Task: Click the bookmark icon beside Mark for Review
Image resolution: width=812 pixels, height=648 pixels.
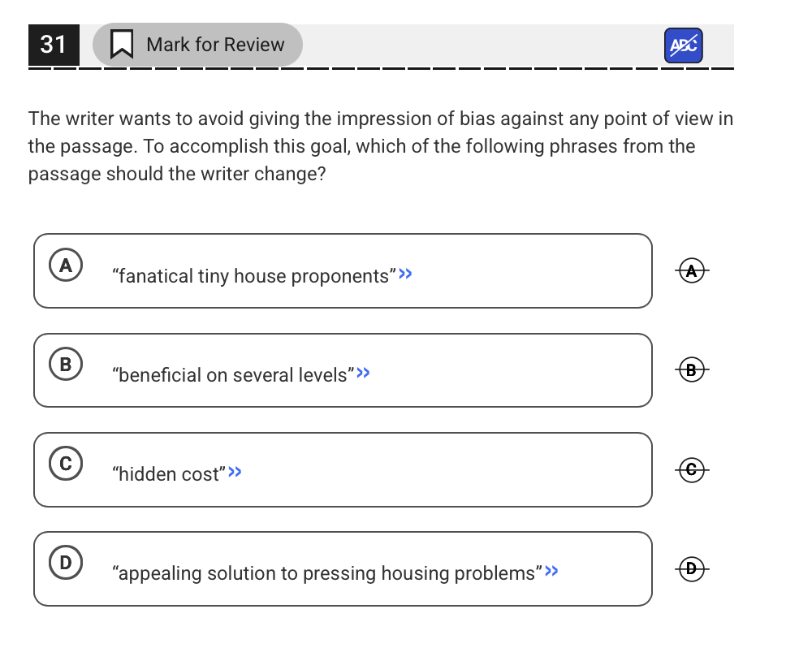Action: [122, 45]
